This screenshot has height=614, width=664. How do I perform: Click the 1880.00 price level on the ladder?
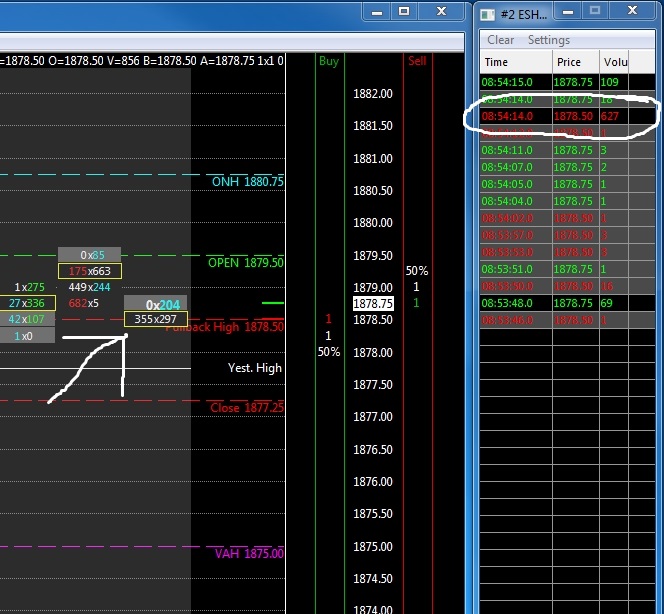[373, 223]
